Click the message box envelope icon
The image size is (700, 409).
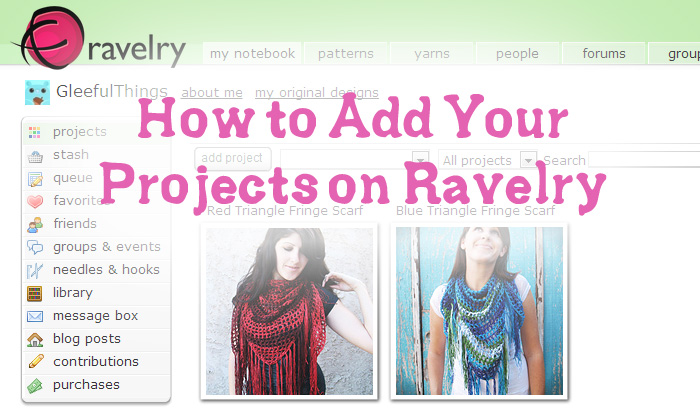35,316
